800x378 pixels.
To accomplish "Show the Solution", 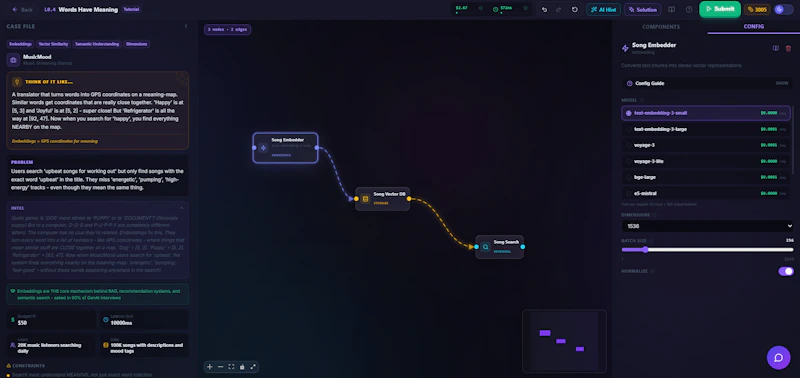I will (x=642, y=10).
